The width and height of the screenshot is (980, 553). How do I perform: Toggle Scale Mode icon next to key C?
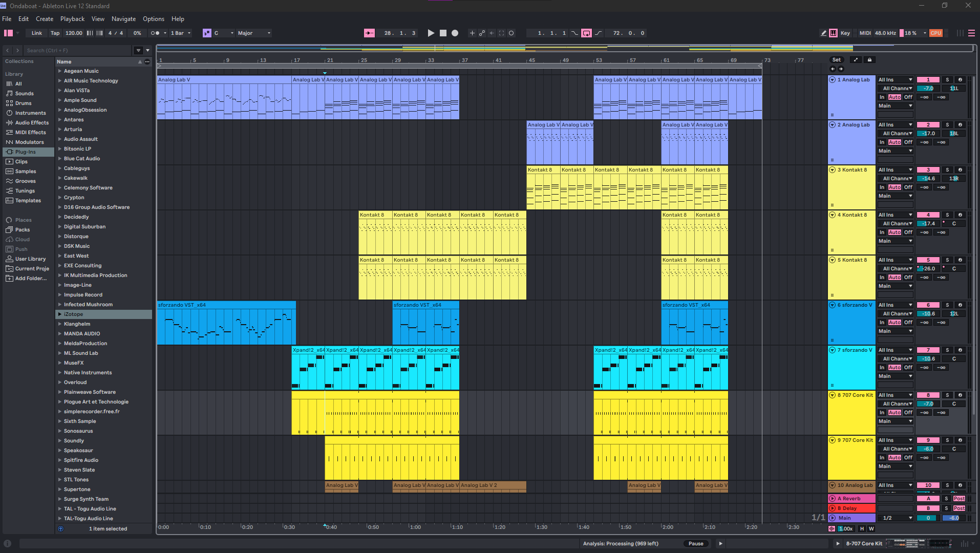[207, 33]
